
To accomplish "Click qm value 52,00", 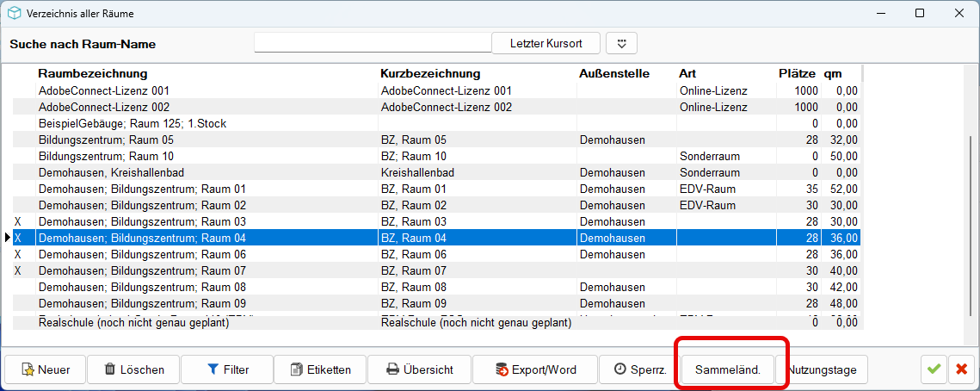I will [843, 189].
